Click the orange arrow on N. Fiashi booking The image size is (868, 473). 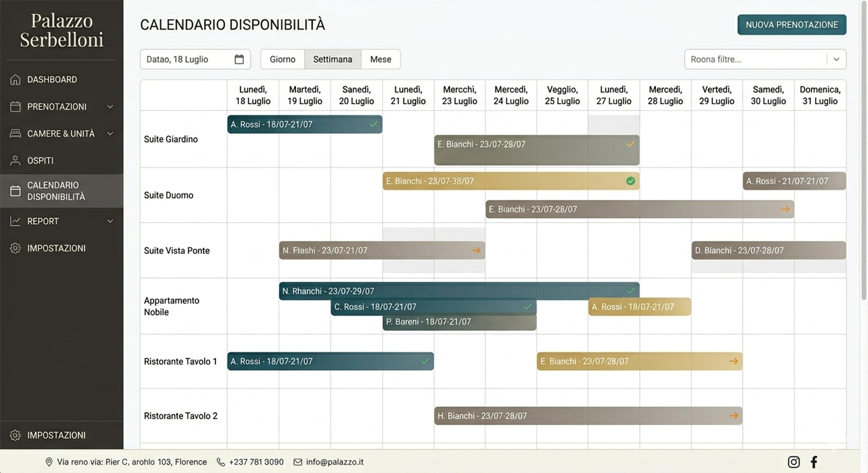(476, 250)
